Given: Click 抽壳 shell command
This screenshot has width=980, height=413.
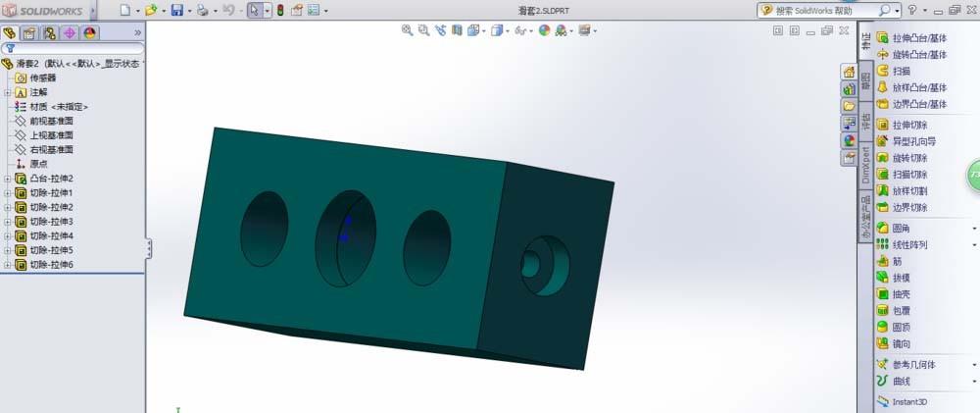Looking at the screenshot, I should click(x=894, y=294).
